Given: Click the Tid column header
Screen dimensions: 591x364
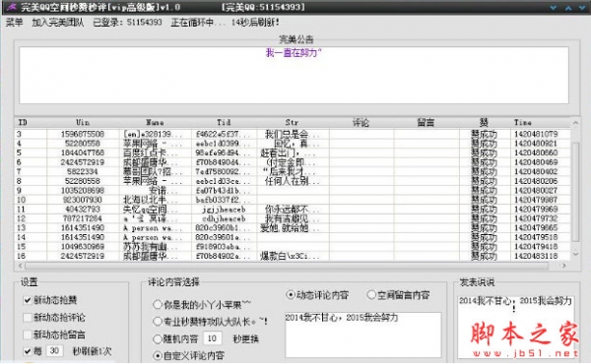Looking at the screenshot, I should (224, 122).
